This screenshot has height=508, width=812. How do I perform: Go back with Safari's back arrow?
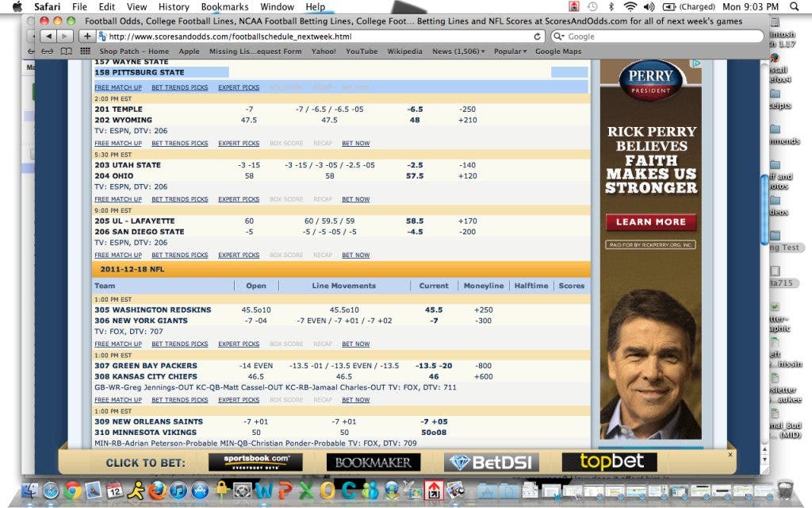(48, 37)
